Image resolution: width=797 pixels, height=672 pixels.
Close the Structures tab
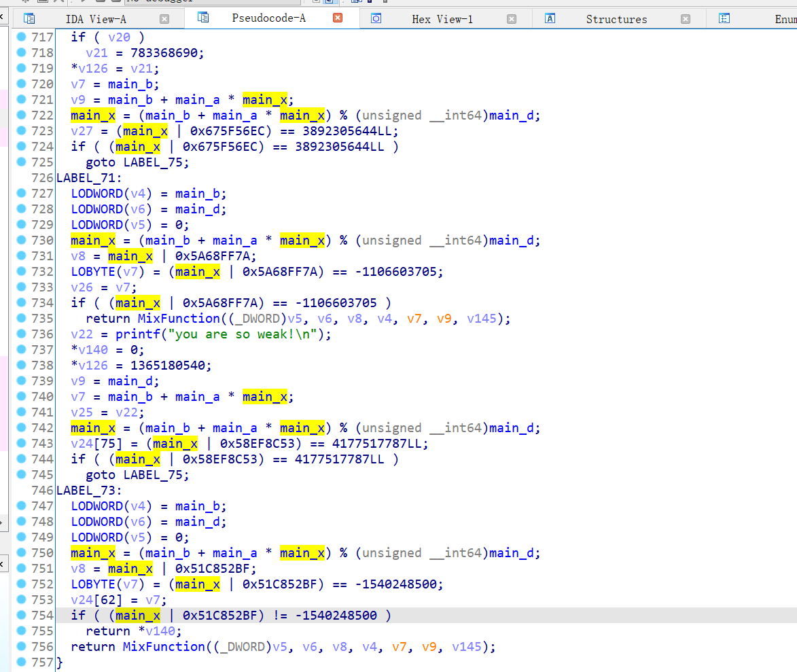[685, 19]
